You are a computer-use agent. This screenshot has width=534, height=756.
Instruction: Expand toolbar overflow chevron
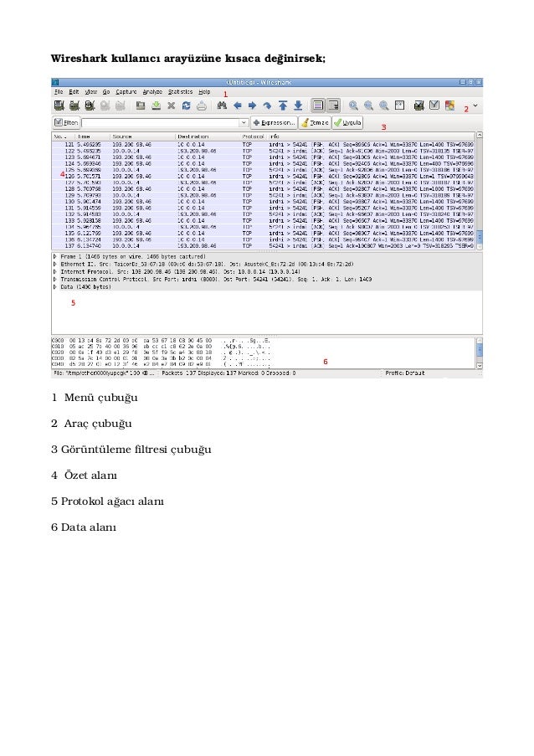(x=475, y=105)
